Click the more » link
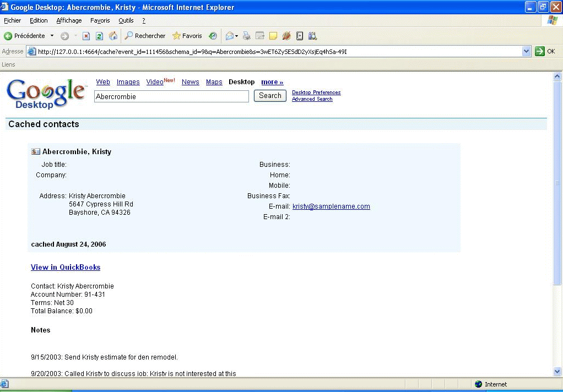The width and height of the screenshot is (563, 392). [272, 82]
